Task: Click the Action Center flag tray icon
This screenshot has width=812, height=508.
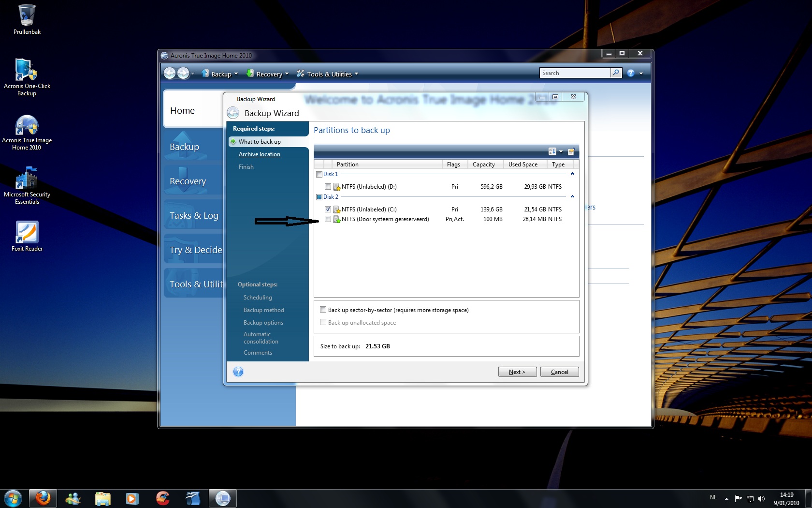Action: click(x=739, y=499)
